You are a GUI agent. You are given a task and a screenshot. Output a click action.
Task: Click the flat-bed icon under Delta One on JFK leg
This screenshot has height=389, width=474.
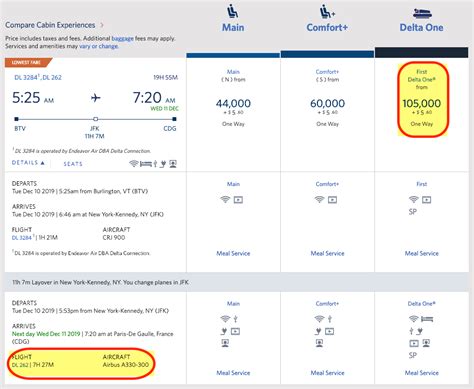427,319
